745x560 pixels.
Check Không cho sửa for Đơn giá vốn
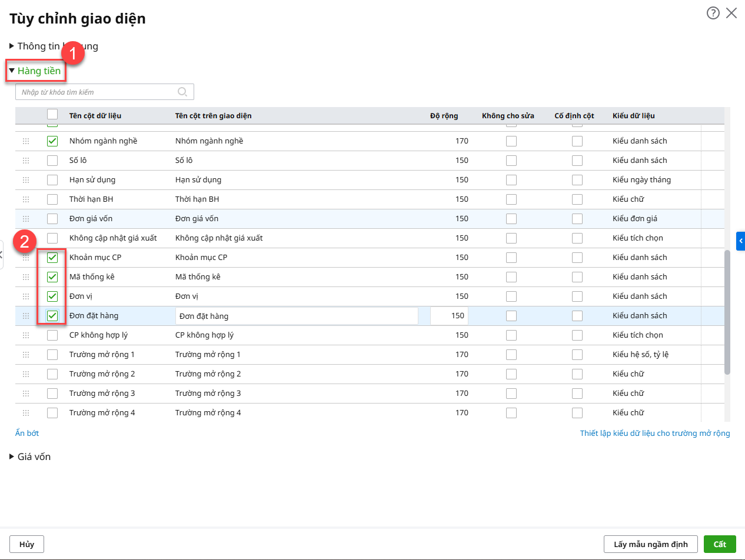[511, 219]
